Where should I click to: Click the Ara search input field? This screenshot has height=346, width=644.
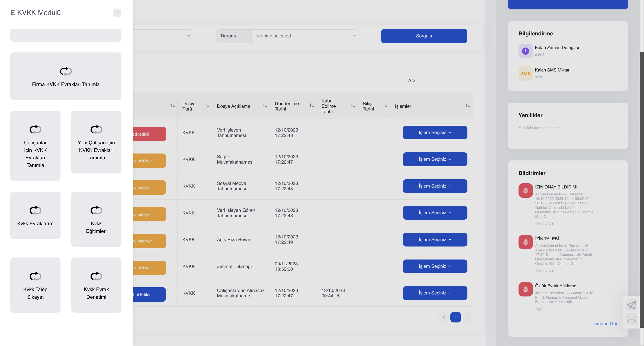pyautogui.click(x=446, y=80)
